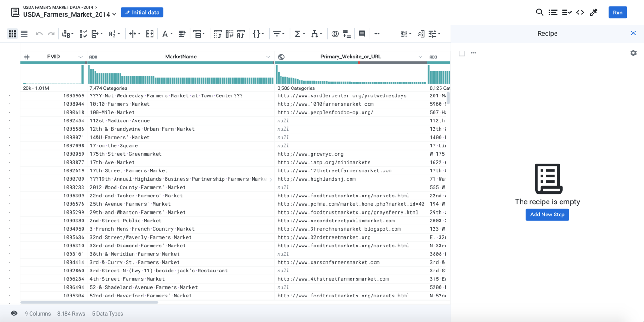644x322 pixels.
Task: Open the MarketName column dropdown
Action: [x=268, y=57]
